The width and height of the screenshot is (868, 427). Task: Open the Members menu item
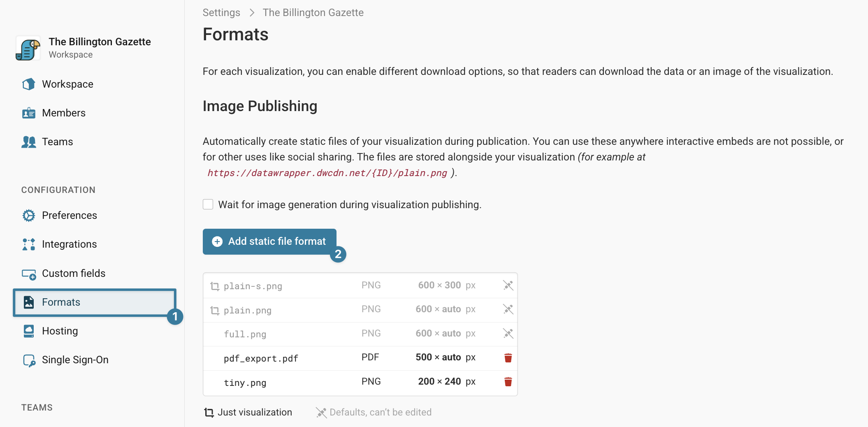(64, 113)
